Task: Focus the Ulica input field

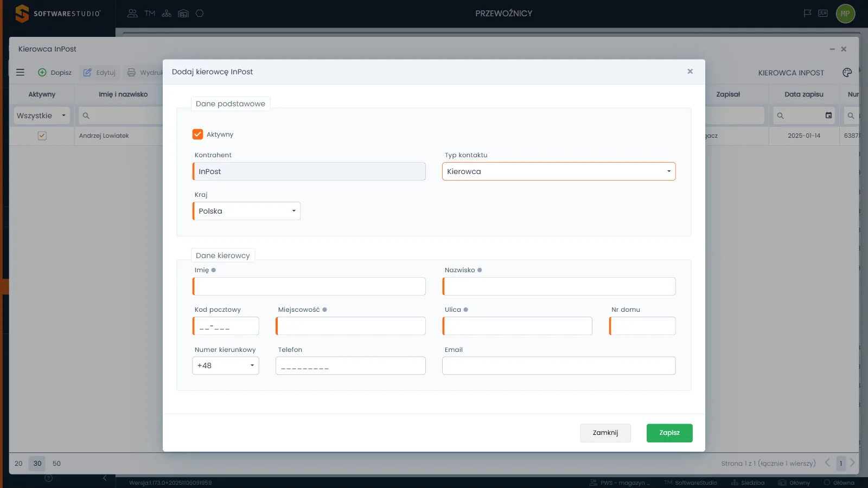Action: pyautogui.click(x=518, y=326)
